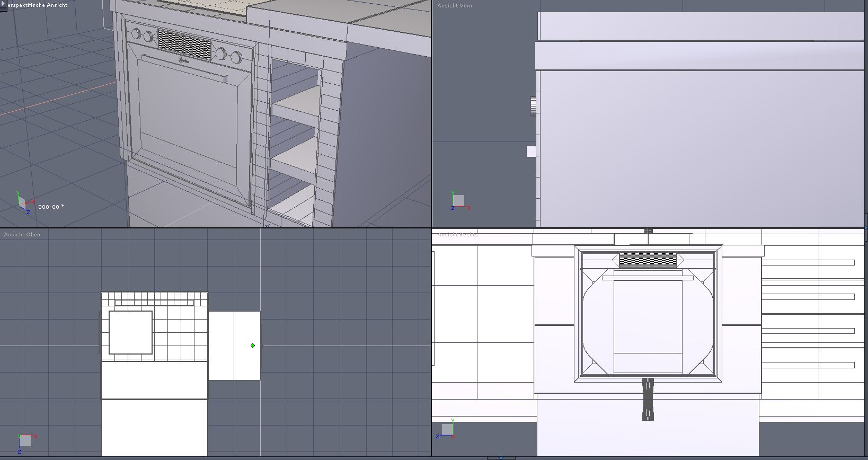The image size is (868, 460).
Task: Click the "Ansicht Vorn" viewport label
Action: point(455,5)
